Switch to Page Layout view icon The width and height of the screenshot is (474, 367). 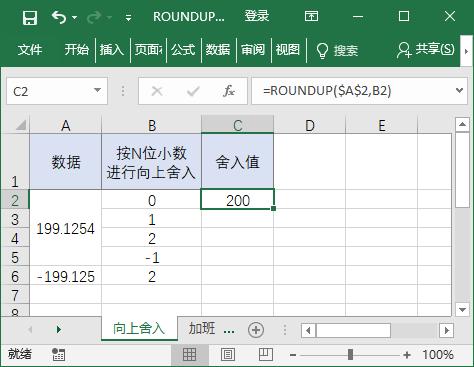228,355
